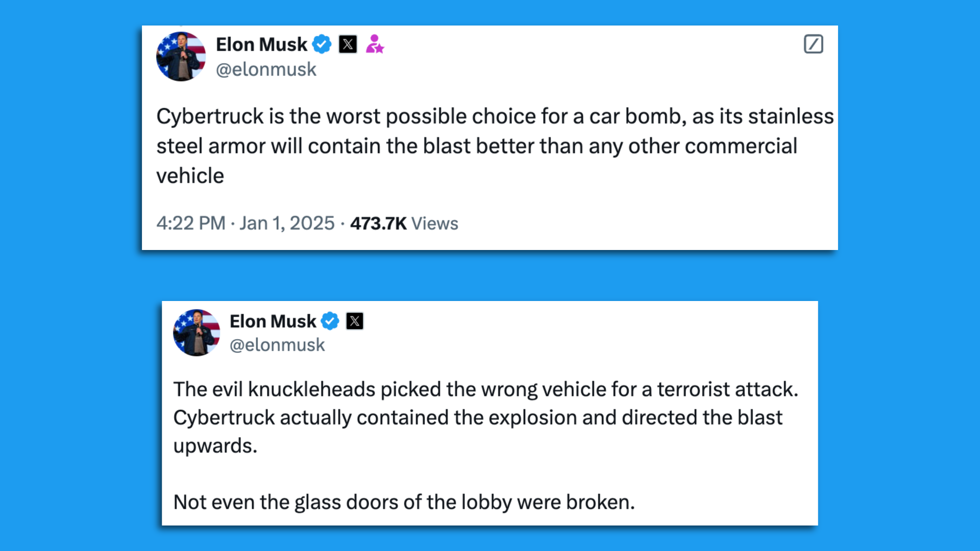Select the X logo badge in the bottom tweet

pos(356,321)
